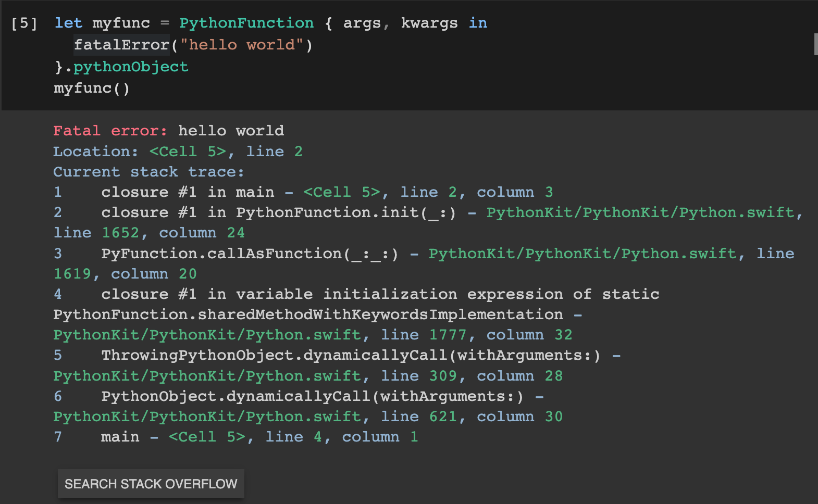818x504 pixels.
Task: Click 'ThrowingPythonObject.dynamicallyCall(withArguments:)' text
Action: (351, 355)
